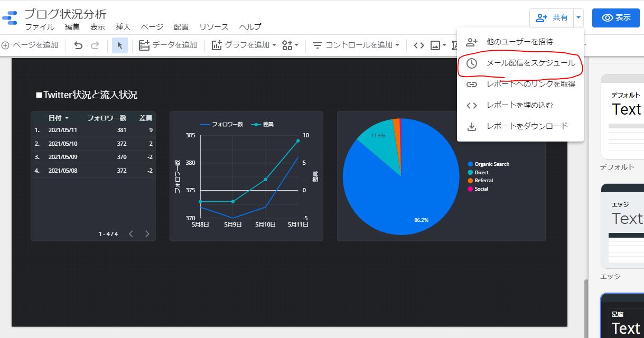Viewport: 644px width, 338px height.
Task: Activate the selection mode cursor tool
Action: click(120, 45)
